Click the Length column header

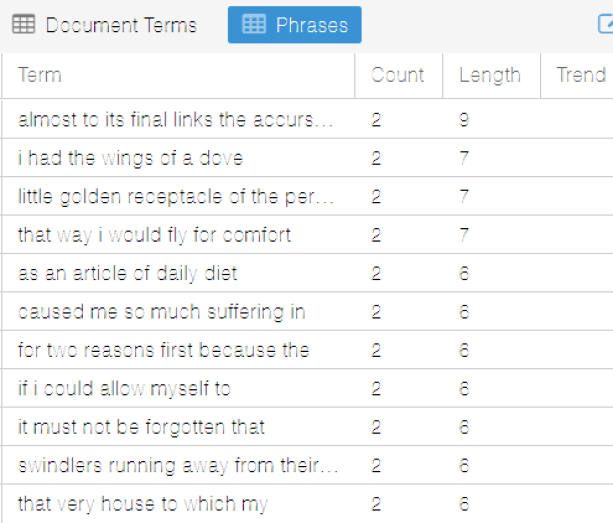489,75
